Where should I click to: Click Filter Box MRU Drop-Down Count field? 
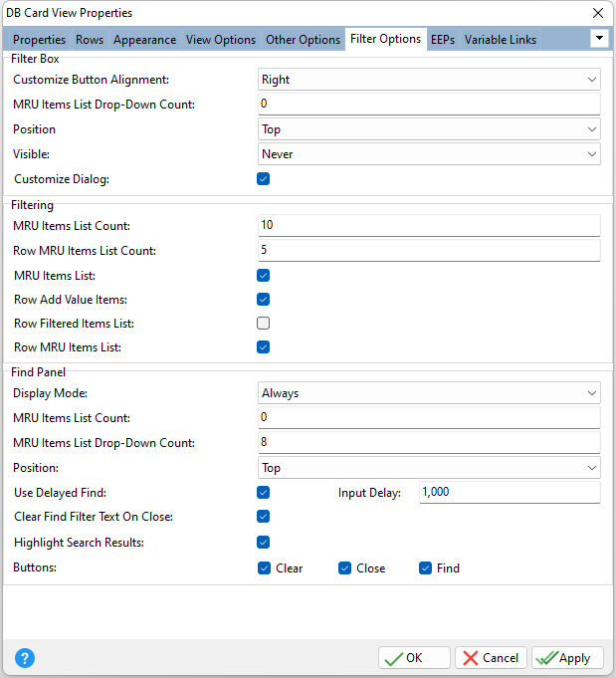tap(429, 104)
